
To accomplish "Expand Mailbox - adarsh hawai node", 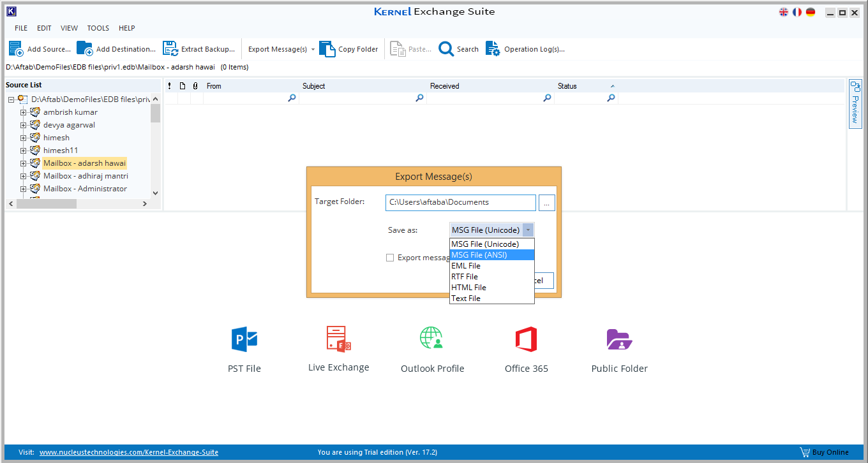I will point(24,163).
